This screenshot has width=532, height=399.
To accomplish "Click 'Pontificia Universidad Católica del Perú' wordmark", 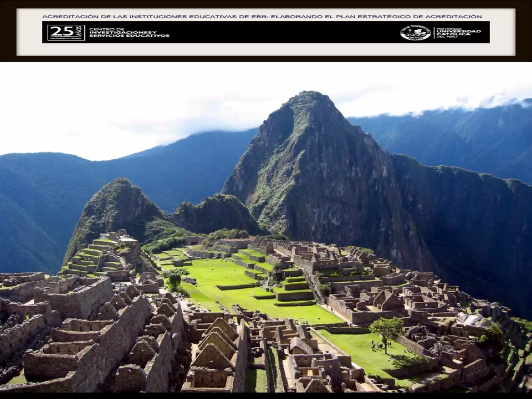I will (458, 33).
